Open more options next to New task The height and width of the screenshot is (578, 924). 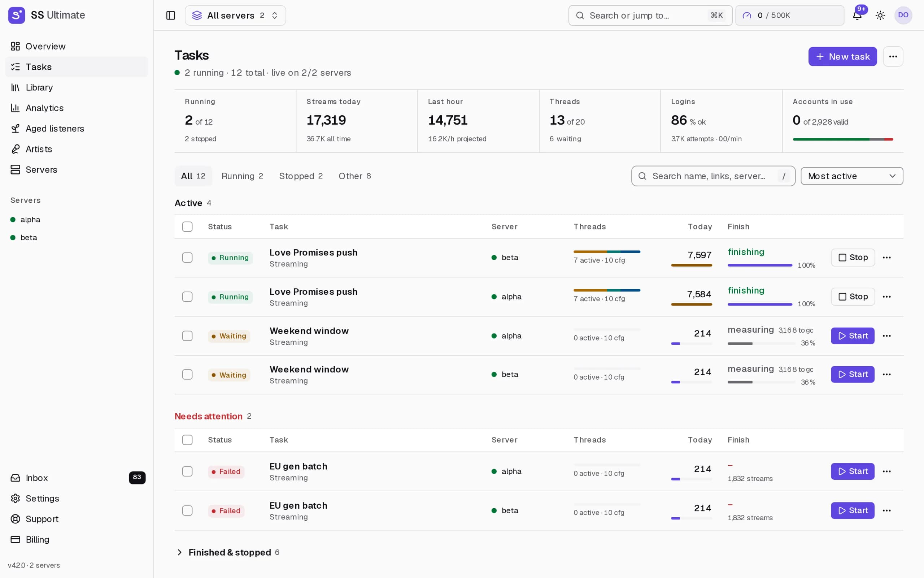coord(893,57)
